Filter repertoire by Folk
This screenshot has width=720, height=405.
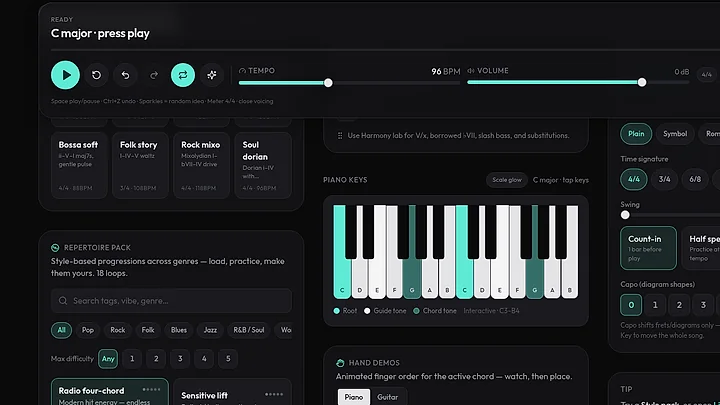(x=148, y=330)
